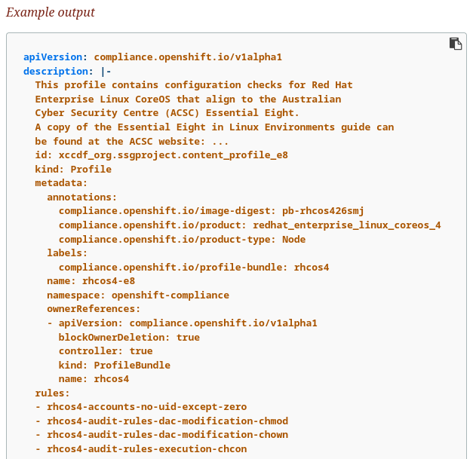Click the 'blockOwnerDeletion: true' line
This screenshot has height=459, width=476.
pos(129,337)
